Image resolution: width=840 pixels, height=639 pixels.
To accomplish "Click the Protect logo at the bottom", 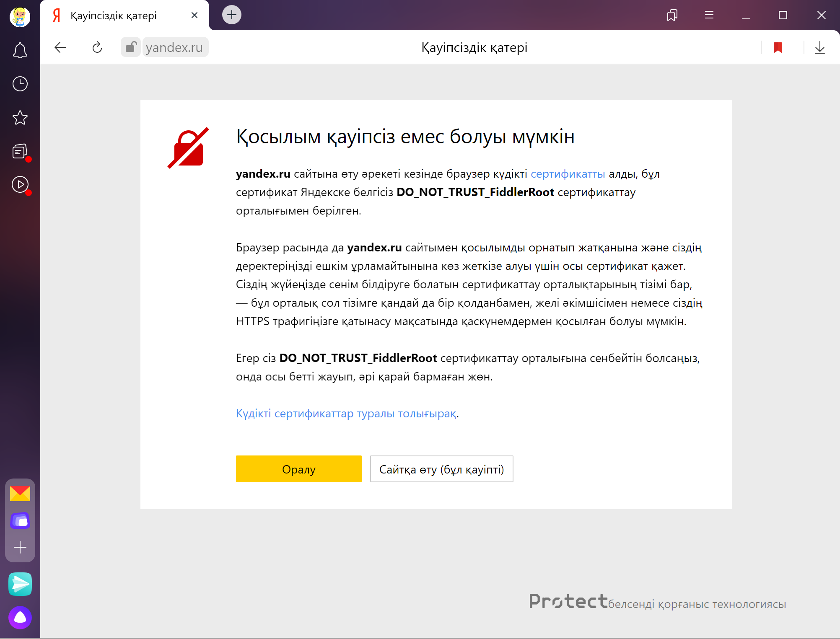I will tap(568, 601).
